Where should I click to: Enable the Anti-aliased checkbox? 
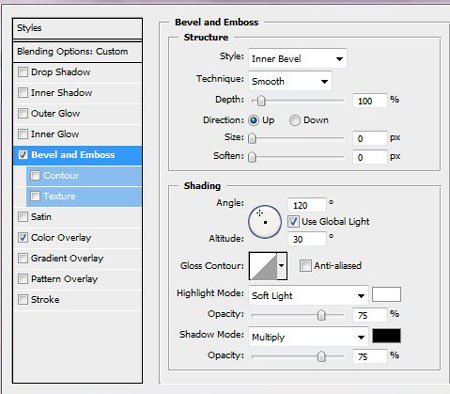coord(305,266)
